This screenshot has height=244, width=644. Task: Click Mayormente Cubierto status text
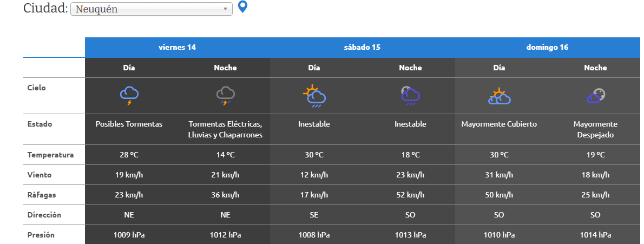[x=499, y=124]
